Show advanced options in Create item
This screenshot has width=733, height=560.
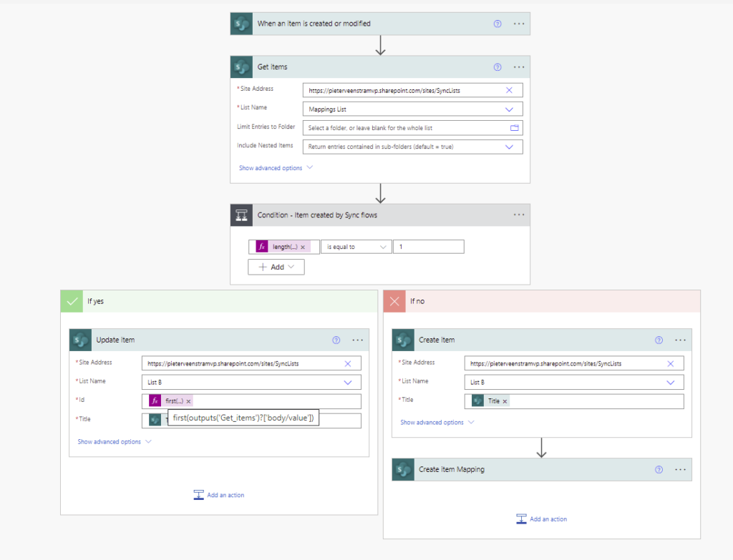point(437,422)
